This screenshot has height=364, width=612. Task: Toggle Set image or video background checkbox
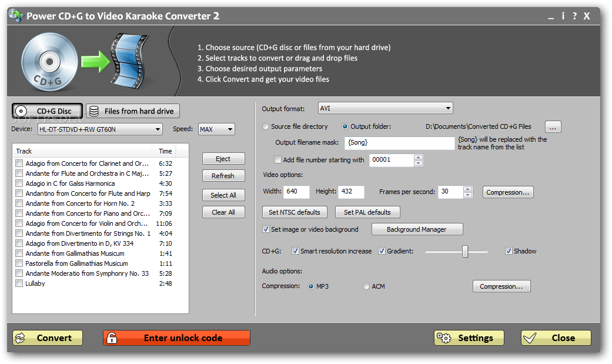click(x=266, y=229)
